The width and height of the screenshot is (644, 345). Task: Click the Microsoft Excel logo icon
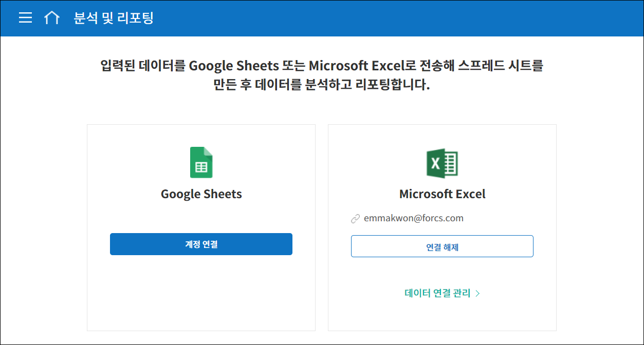point(442,164)
